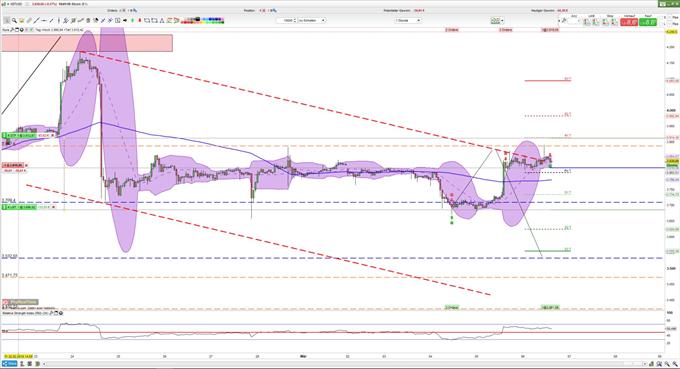Click the red Verkauf sell button
The width and height of the screenshot is (680, 369).
click(629, 22)
